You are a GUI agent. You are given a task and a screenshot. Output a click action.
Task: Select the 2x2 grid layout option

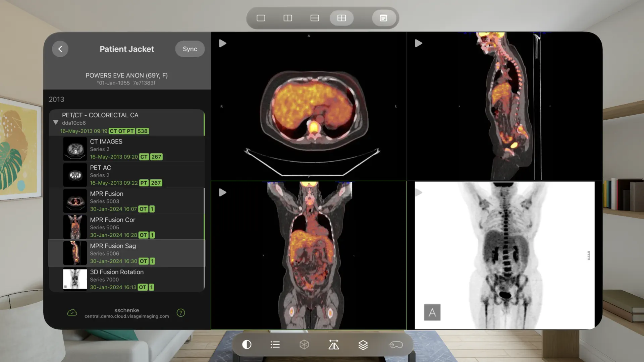click(x=341, y=18)
